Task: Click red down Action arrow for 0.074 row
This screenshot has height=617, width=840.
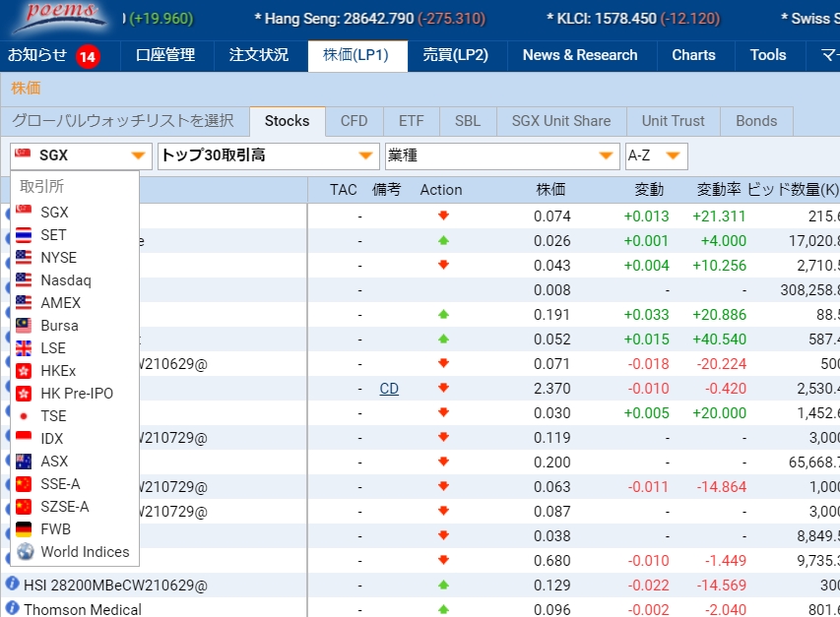Action: (443, 216)
